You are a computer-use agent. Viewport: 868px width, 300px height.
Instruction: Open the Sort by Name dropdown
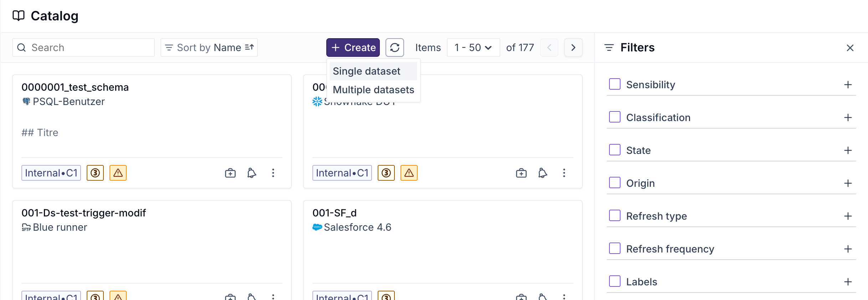[x=209, y=47]
